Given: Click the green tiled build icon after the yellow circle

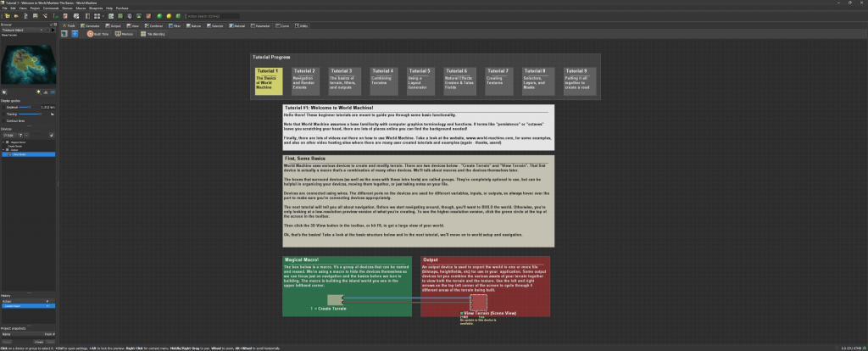Looking at the screenshot, I should [178, 16].
